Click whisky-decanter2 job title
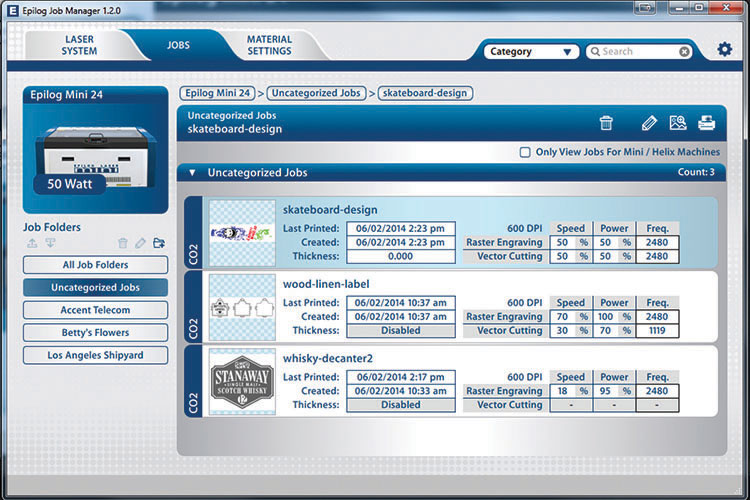Viewport: 750px width, 500px height. tap(328, 358)
